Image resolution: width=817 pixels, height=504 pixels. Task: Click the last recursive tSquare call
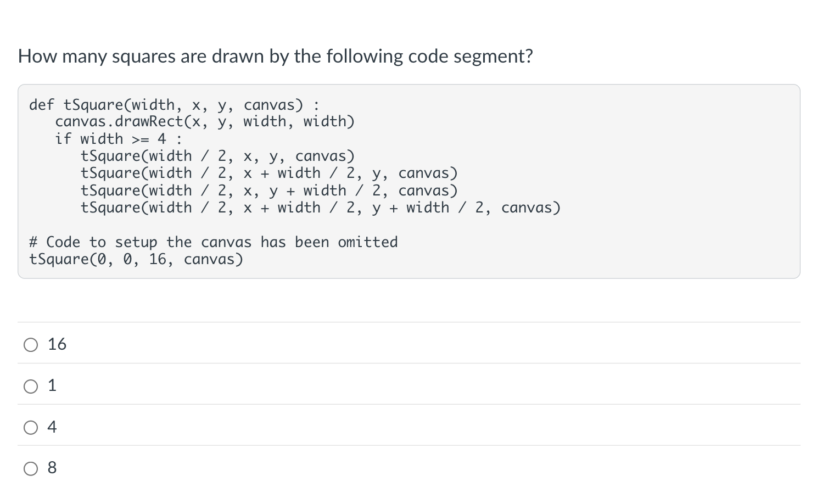point(321,208)
